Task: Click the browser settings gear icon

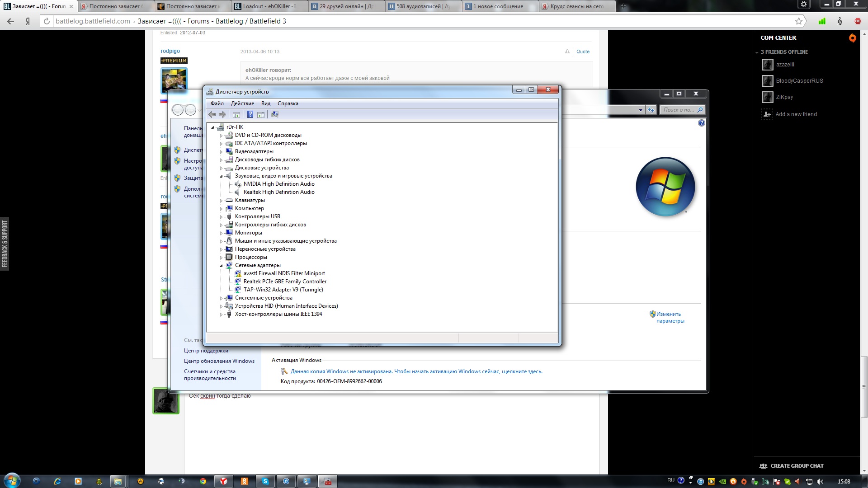Action: pyautogui.click(x=804, y=4)
